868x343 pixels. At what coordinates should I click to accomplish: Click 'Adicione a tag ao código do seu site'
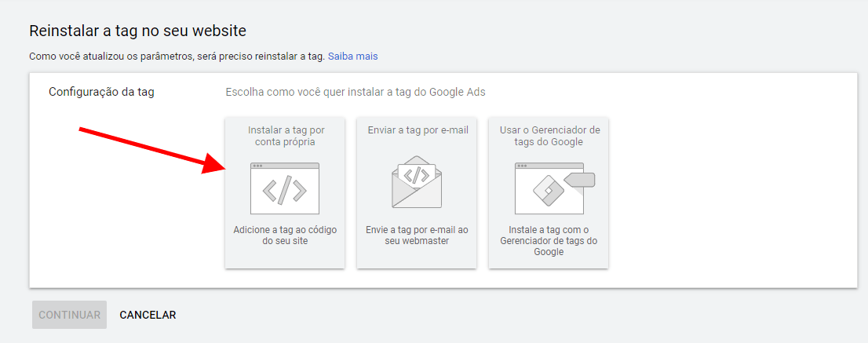(x=285, y=235)
